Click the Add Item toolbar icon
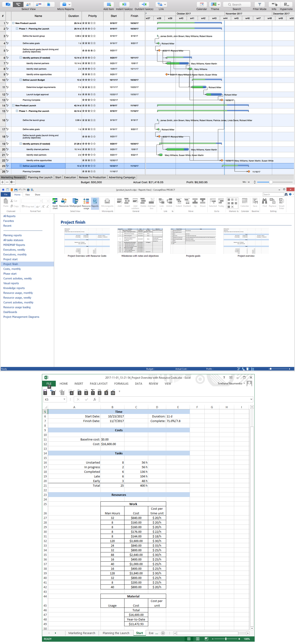The image size is (295, 644). click(109, 5)
